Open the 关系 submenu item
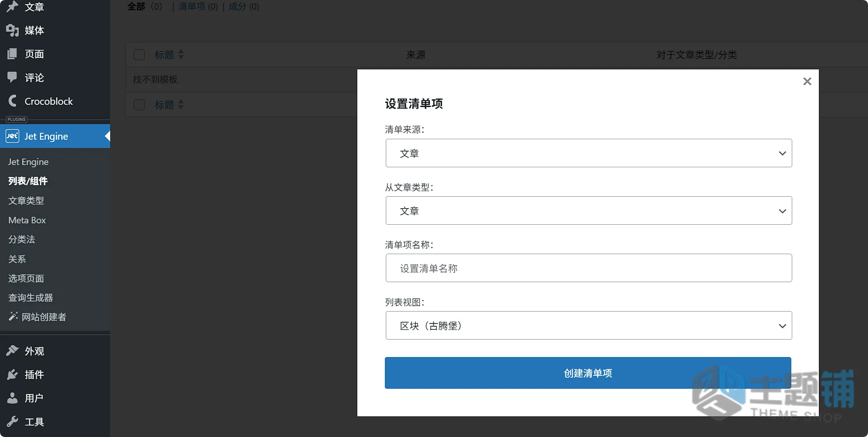Screen dimensions: 868x437 [x=17, y=259]
